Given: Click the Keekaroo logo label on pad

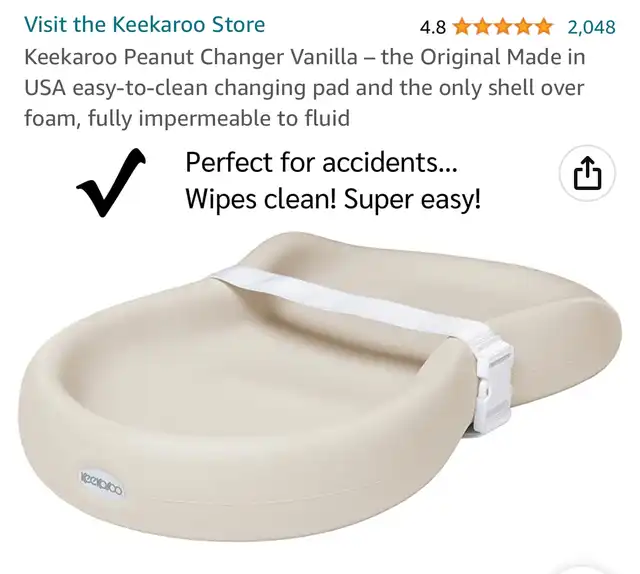Looking at the screenshot, I should [x=102, y=485].
